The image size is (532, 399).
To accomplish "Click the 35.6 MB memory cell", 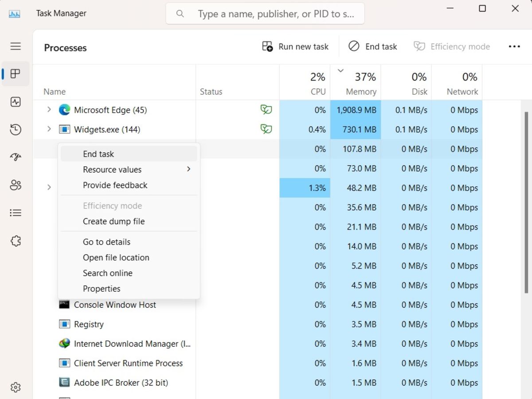I will [x=355, y=207].
